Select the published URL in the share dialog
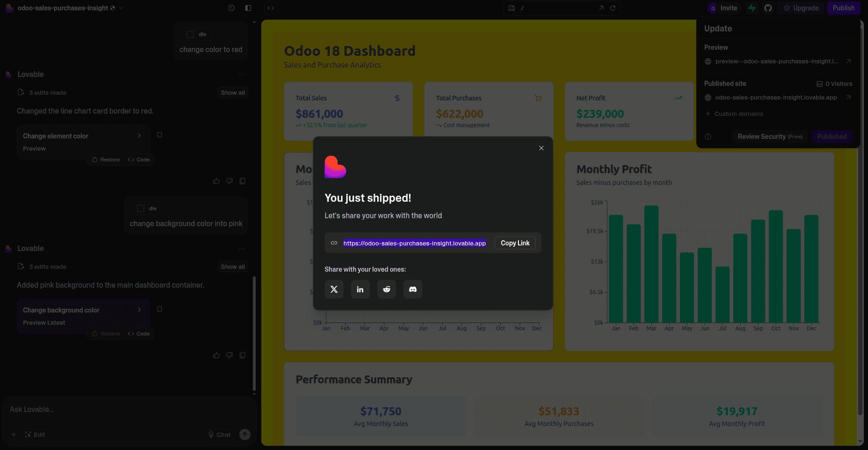868x450 pixels. coord(414,243)
